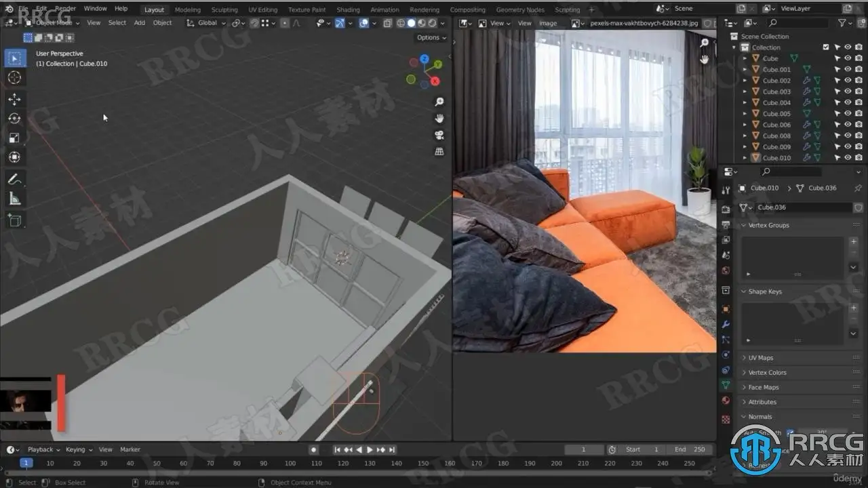Activate the Cursor tool
Screen dimensions: 868x488
14,78
